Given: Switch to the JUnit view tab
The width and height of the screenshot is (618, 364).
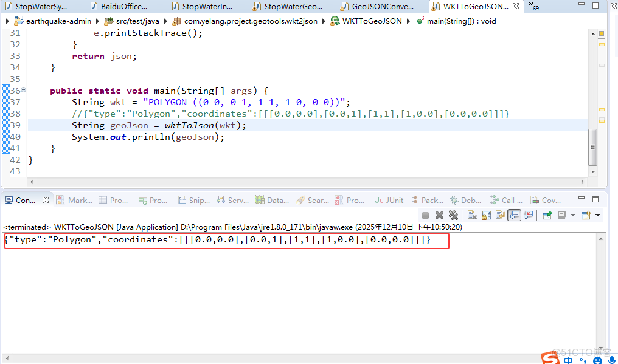Looking at the screenshot, I should (x=389, y=199).
